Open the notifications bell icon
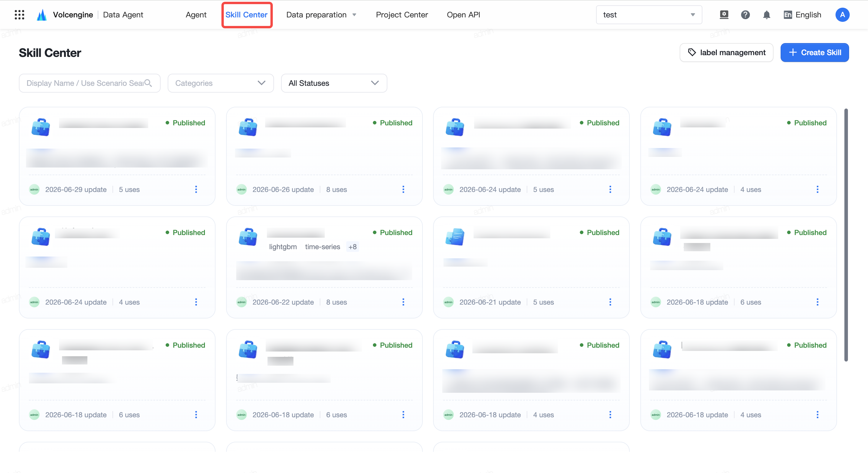The width and height of the screenshot is (868, 473). 766,15
